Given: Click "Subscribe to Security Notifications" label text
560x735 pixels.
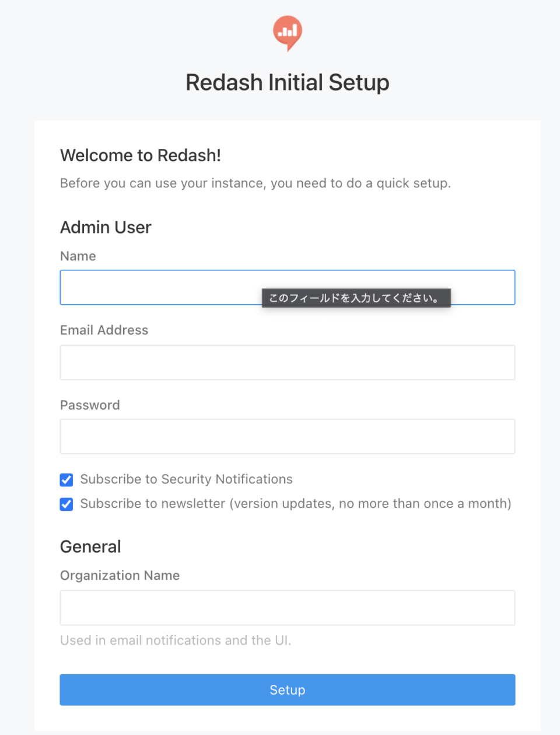Looking at the screenshot, I should [x=186, y=479].
